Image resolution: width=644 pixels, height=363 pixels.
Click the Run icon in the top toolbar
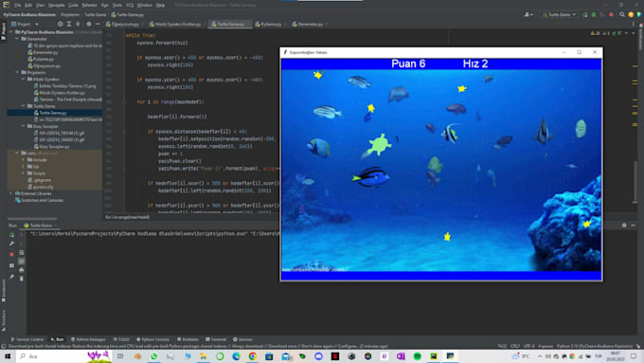(585, 14)
